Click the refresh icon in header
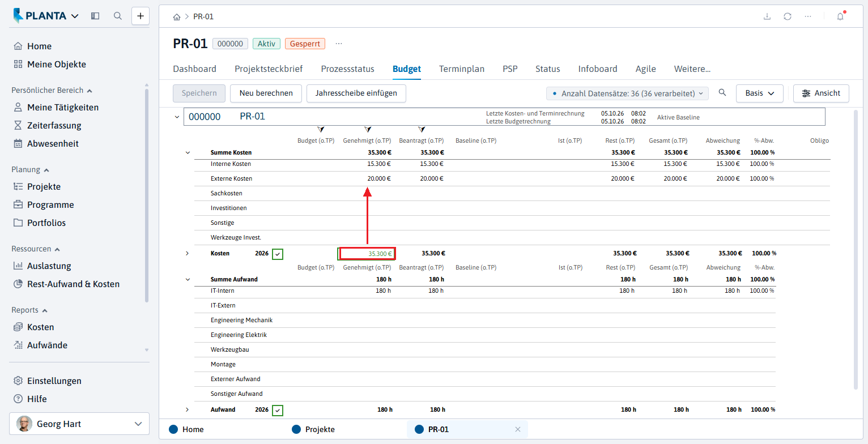 [788, 16]
